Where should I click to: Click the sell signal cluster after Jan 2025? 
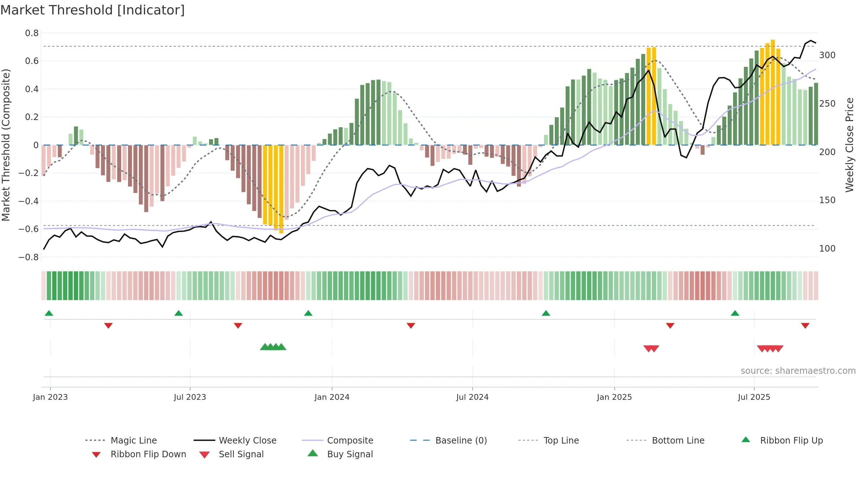(x=651, y=349)
